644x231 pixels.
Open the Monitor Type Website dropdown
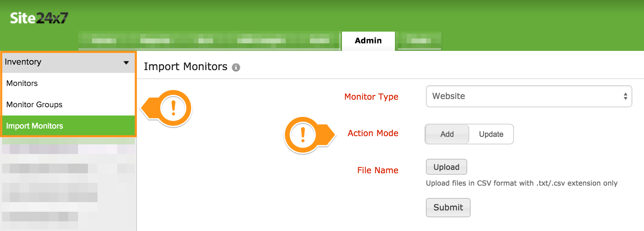(x=529, y=96)
